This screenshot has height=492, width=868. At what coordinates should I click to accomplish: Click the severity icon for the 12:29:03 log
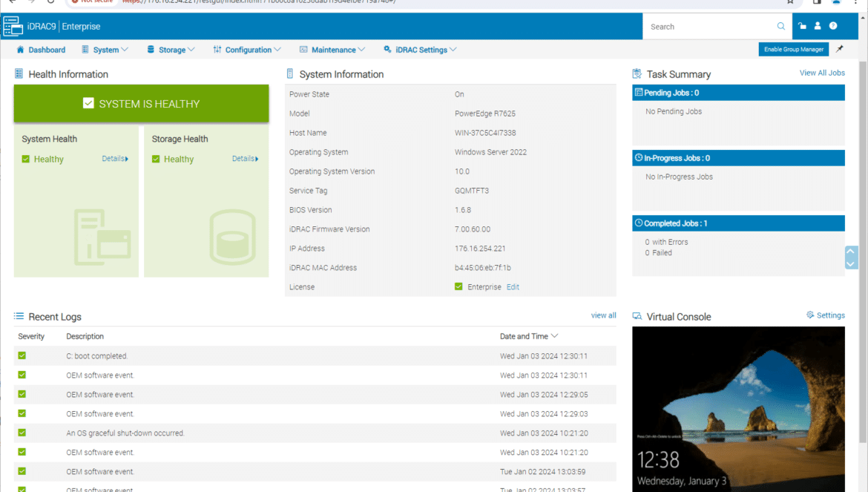pyautogui.click(x=22, y=413)
